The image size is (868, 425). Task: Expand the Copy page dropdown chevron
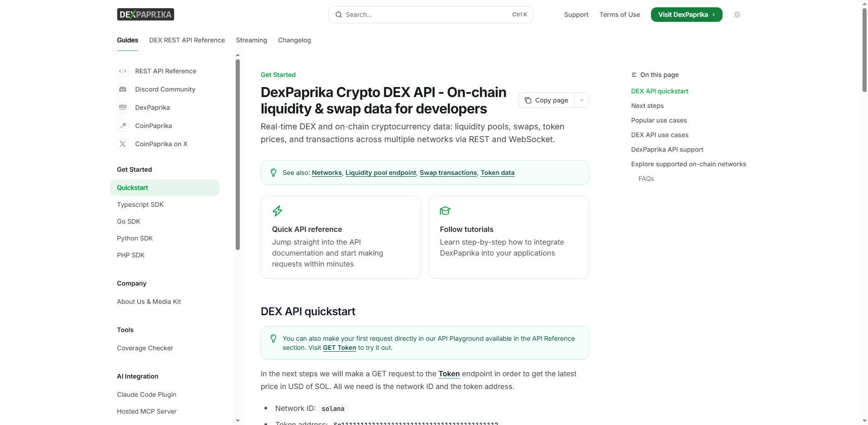[x=582, y=100]
